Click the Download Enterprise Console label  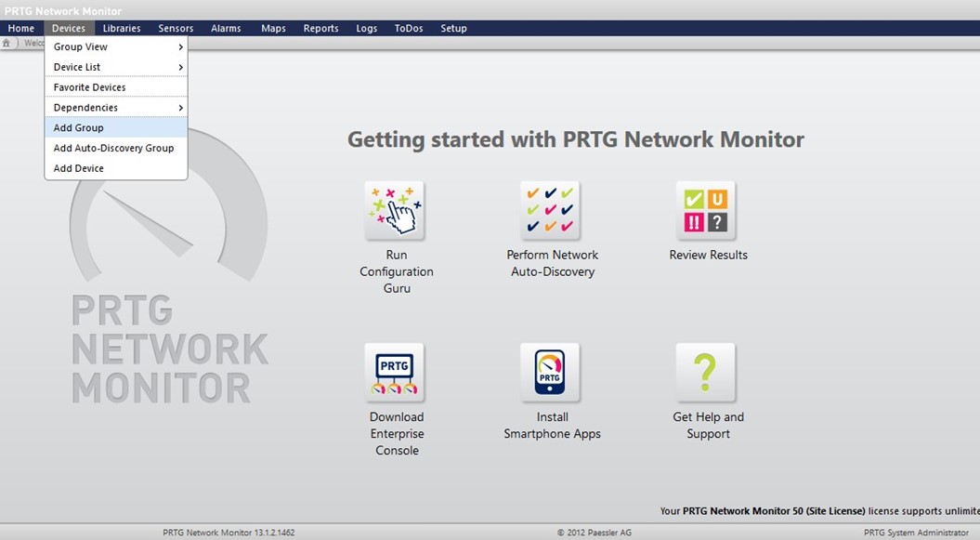[397, 433]
